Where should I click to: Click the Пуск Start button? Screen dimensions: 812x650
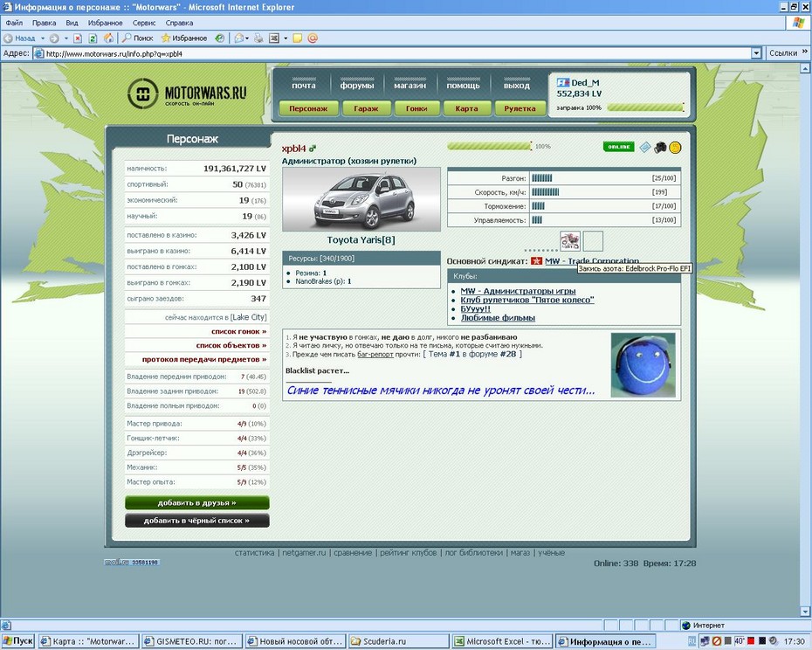click(18, 641)
